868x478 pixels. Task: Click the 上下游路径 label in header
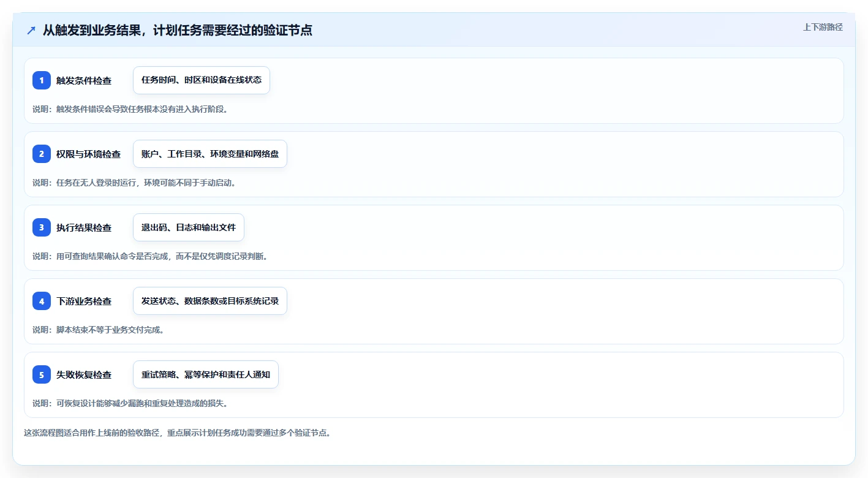(823, 27)
